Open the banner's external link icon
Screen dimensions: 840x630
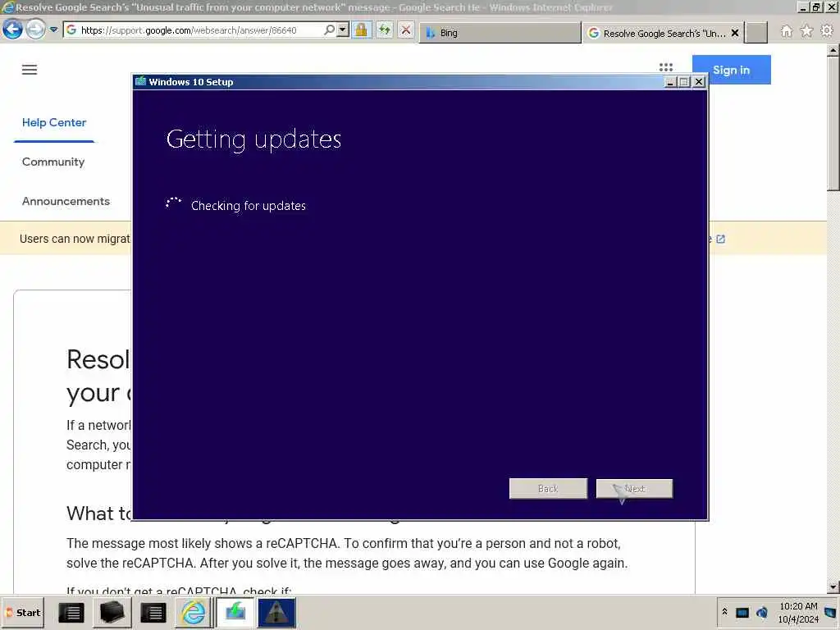tap(720, 239)
